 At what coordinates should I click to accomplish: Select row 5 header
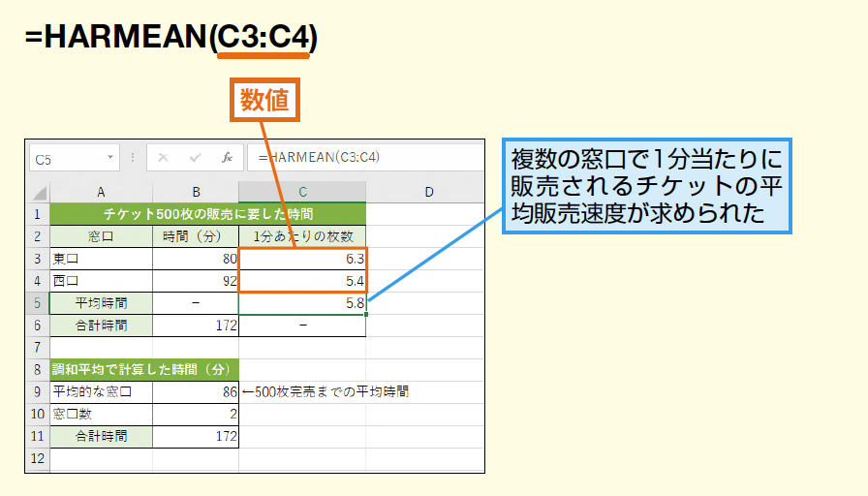tap(38, 303)
